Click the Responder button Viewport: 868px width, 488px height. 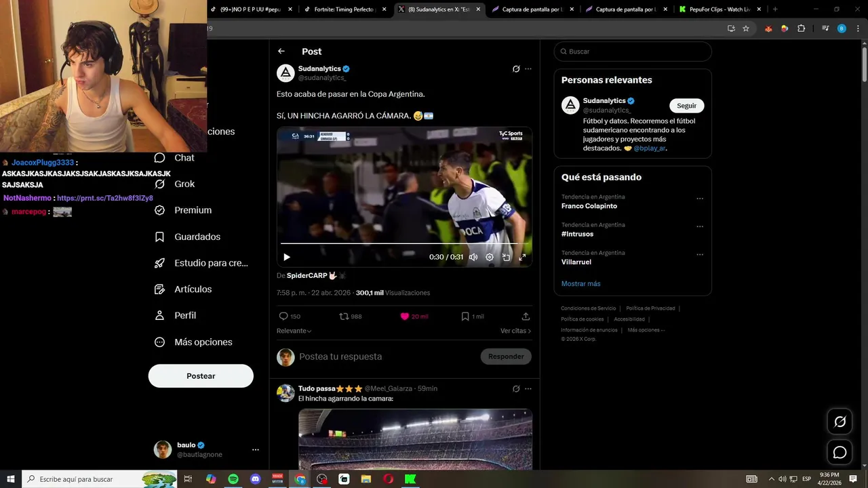point(506,357)
